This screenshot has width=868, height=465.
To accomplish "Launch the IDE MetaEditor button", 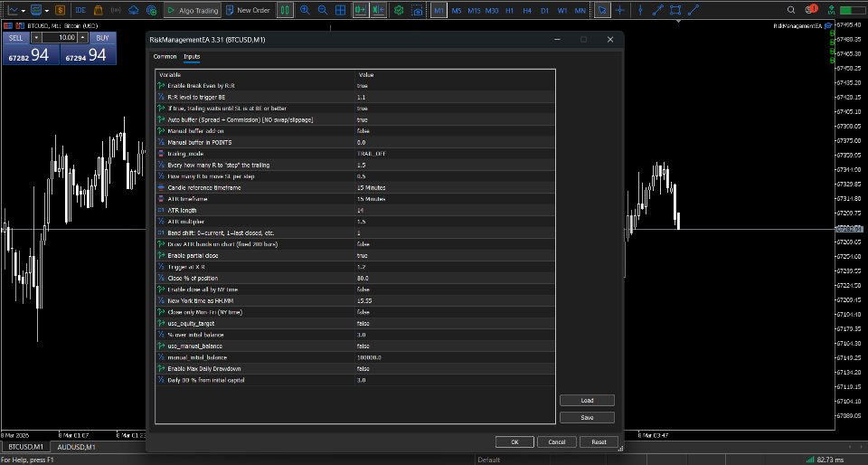I will tap(80, 10).
